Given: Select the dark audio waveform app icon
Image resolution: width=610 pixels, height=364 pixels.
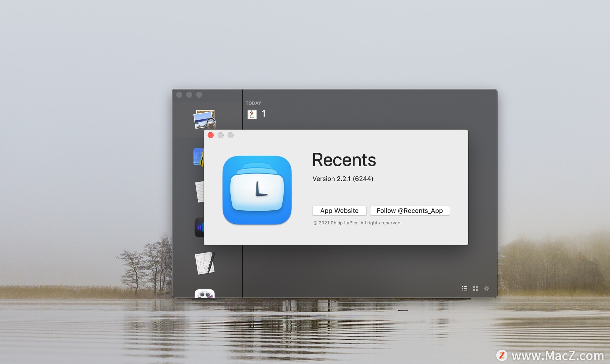Looking at the screenshot, I should coord(199,227).
